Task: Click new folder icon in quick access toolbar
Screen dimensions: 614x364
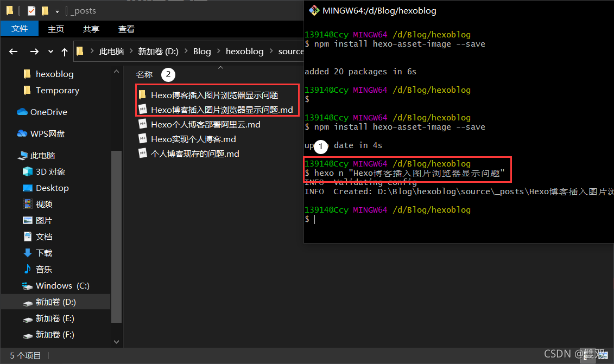Action: [45, 10]
